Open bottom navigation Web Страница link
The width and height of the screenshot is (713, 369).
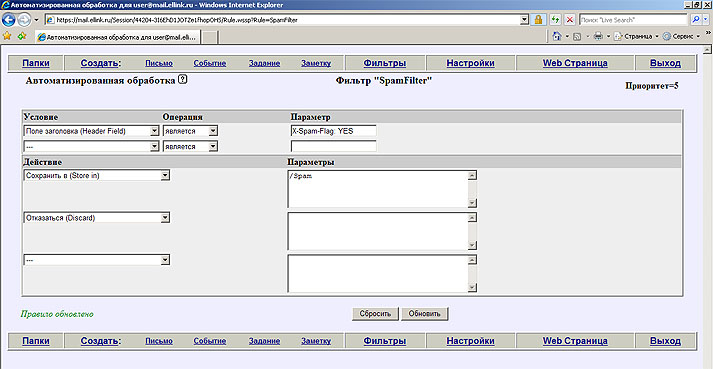point(575,341)
